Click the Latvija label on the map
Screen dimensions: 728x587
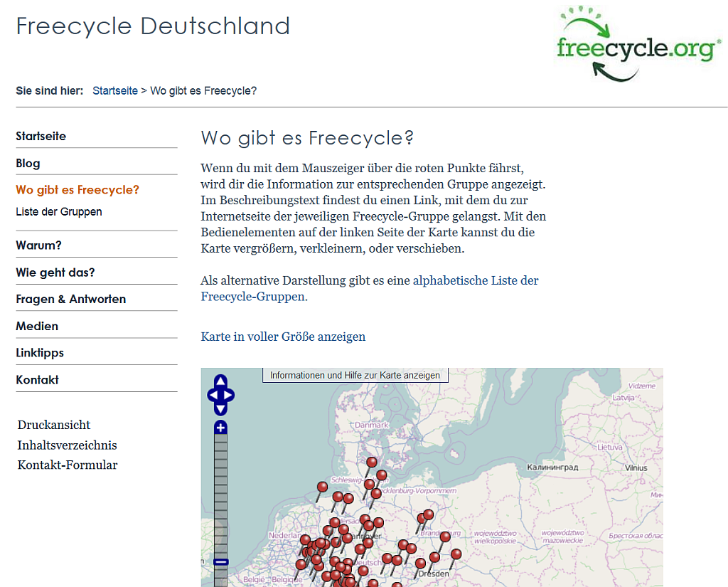[623, 397]
